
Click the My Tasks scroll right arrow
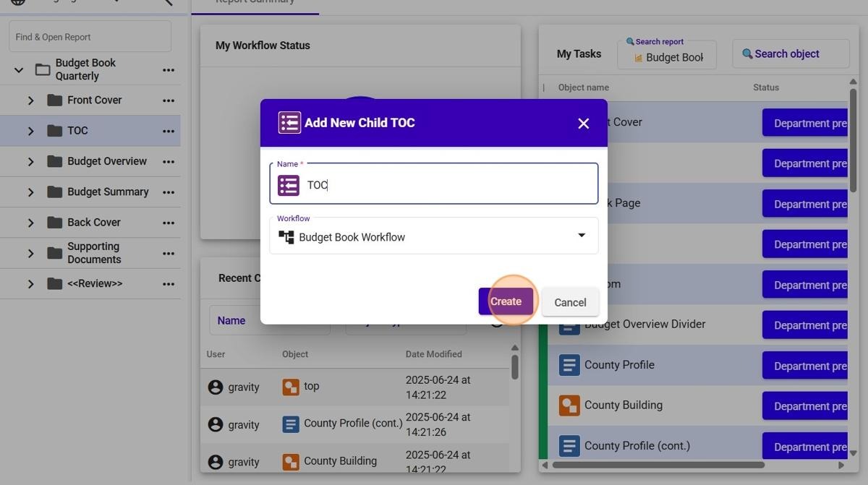[841, 465]
